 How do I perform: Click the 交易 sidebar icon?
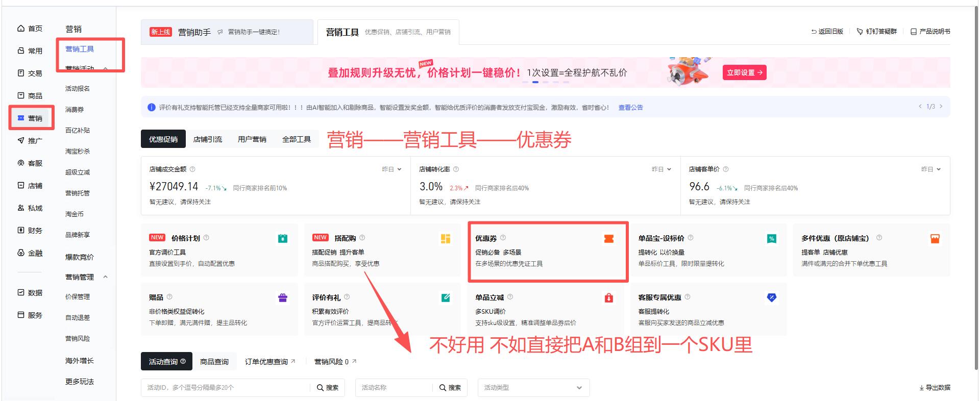21,73
